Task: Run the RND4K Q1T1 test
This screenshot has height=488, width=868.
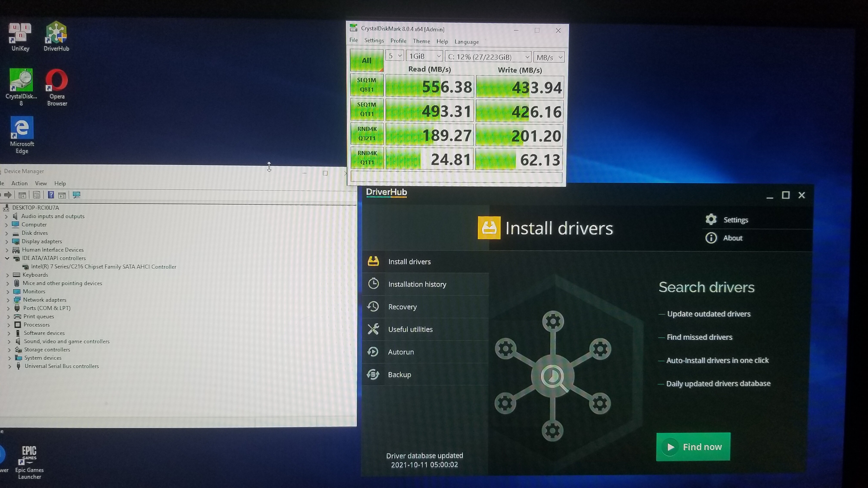Action: 367,158
